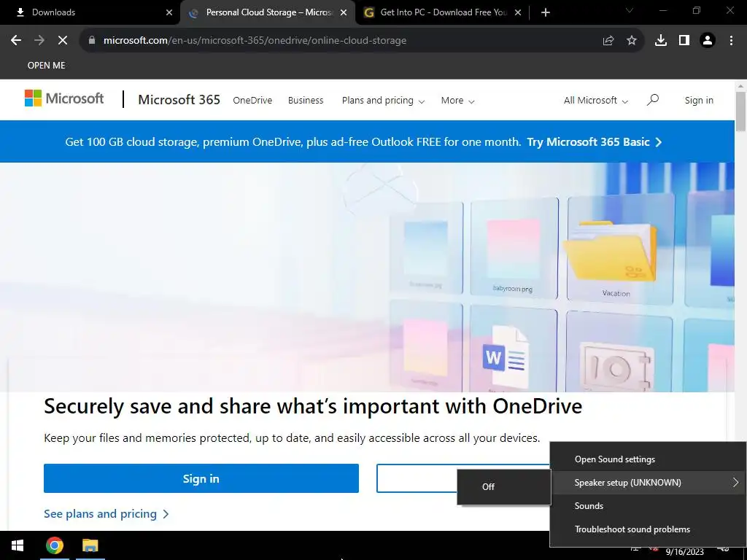Expand All Microsoft dropdown
747x560 pixels.
pos(595,101)
